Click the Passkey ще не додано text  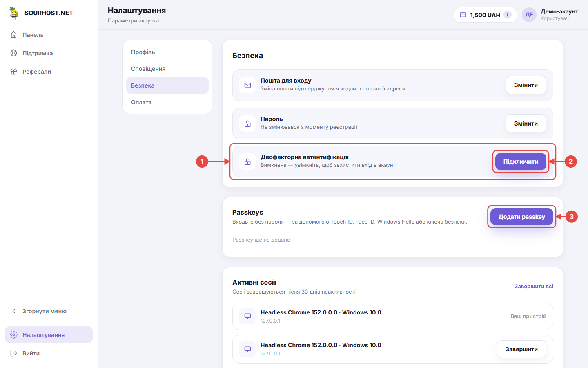click(x=261, y=240)
